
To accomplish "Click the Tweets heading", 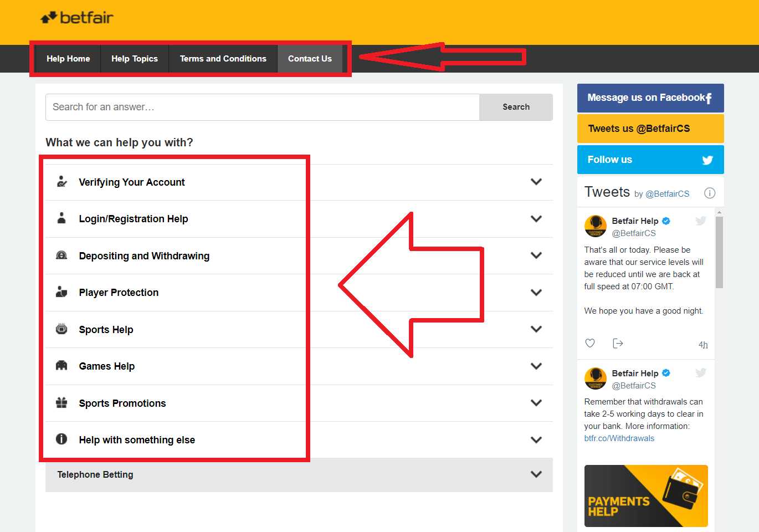I will tap(607, 192).
